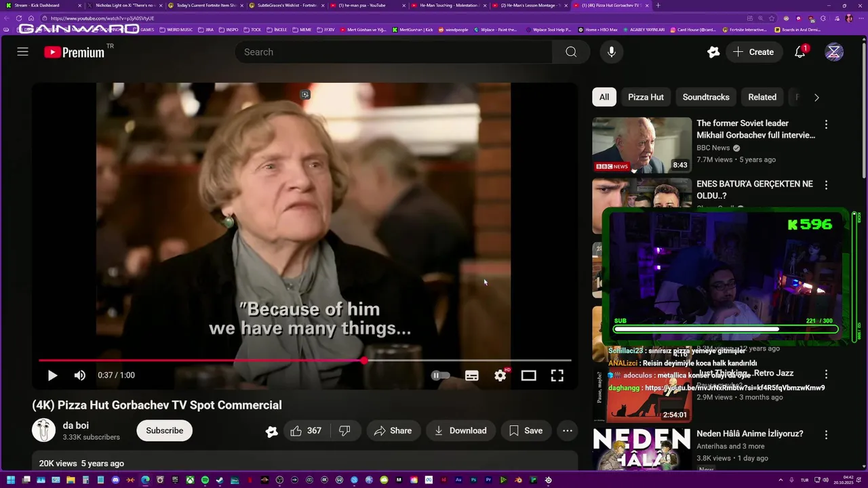Play the Gorbachev commercial video

coord(52,375)
